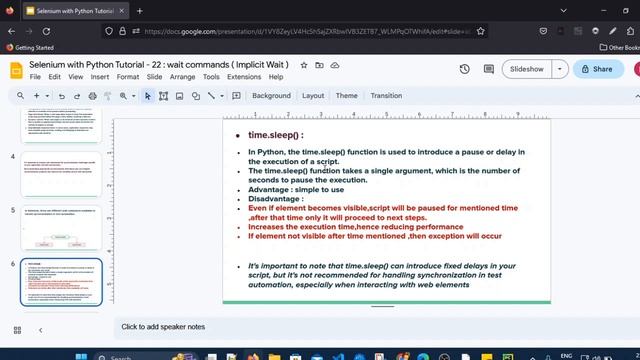
Task: Print the presentation
Action: coord(93,96)
